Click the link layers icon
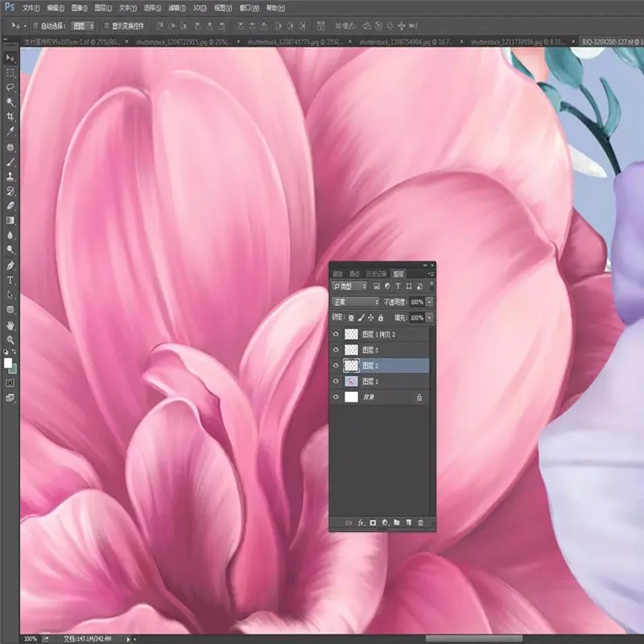Viewport: 644px width, 644px height. pos(349,522)
